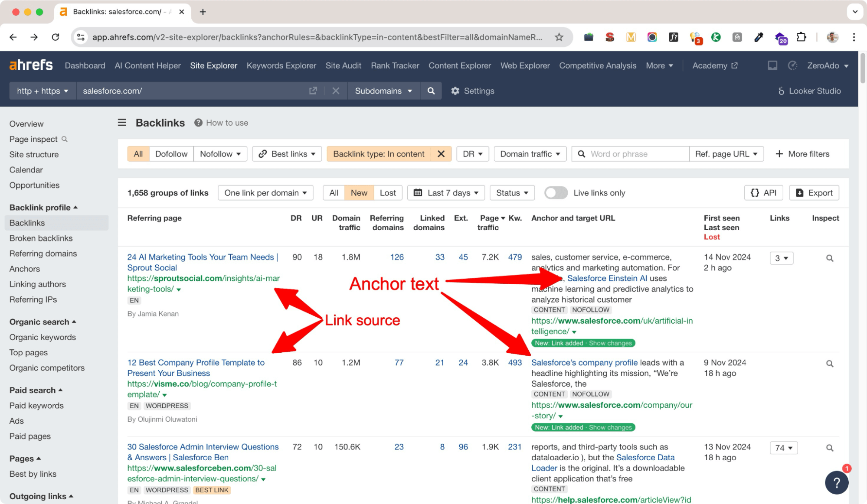Open the One link per domain dropdown
Viewport: 867px width, 504px height.
pos(265,193)
